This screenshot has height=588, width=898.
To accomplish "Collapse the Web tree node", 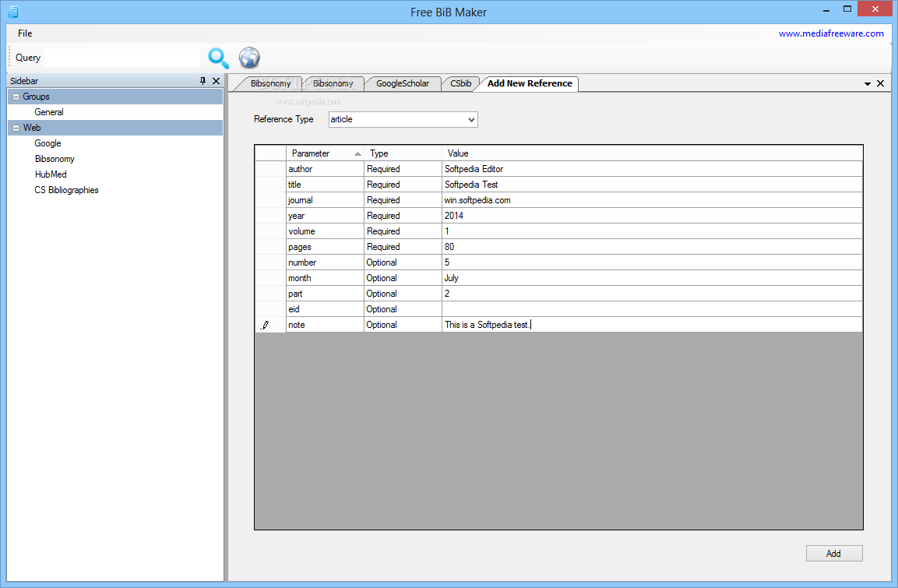I will 16,128.
